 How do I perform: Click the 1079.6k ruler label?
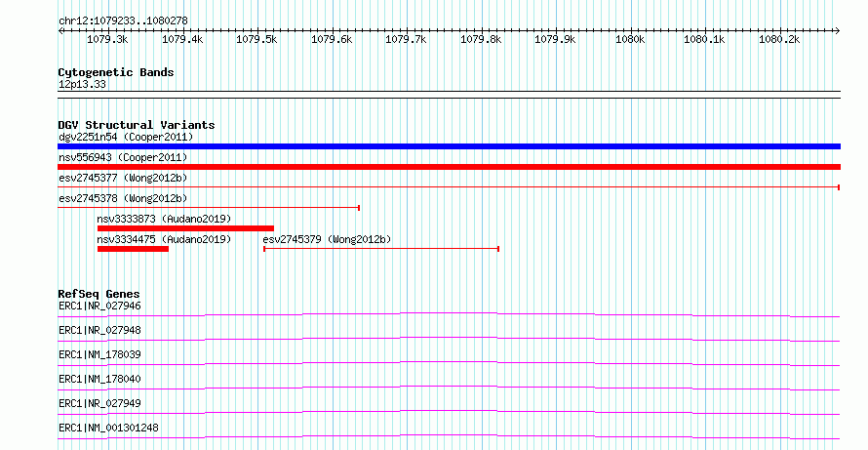332,40
